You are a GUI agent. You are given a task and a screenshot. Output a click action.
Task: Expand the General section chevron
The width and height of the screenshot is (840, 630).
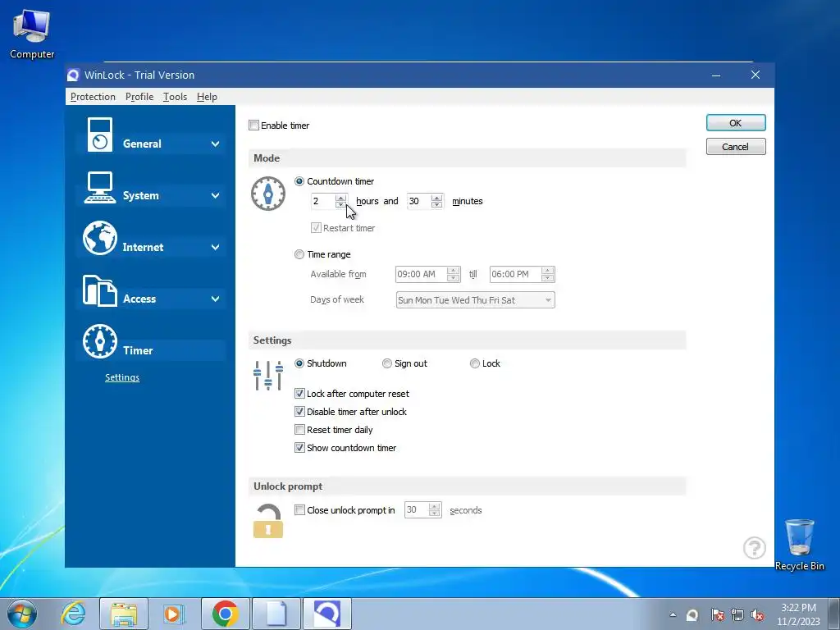(216, 144)
